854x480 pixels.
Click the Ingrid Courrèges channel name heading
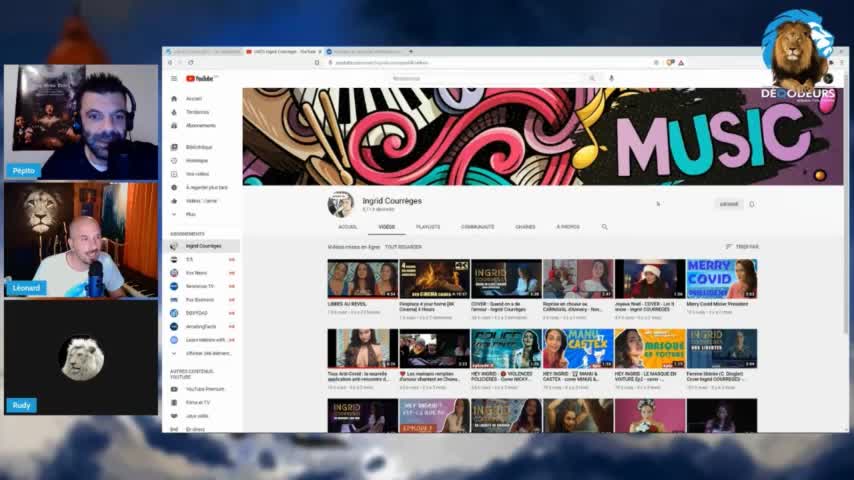pyautogui.click(x=392, y=200)
